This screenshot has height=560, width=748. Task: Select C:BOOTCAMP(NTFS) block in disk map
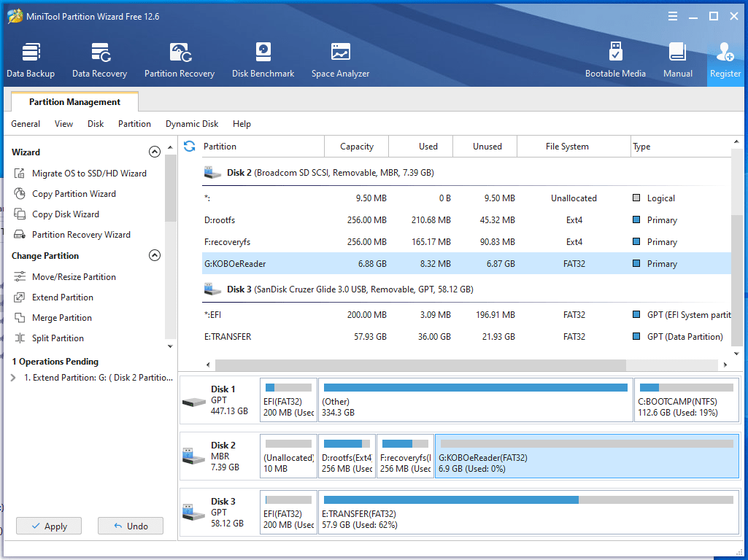(687, 400)
